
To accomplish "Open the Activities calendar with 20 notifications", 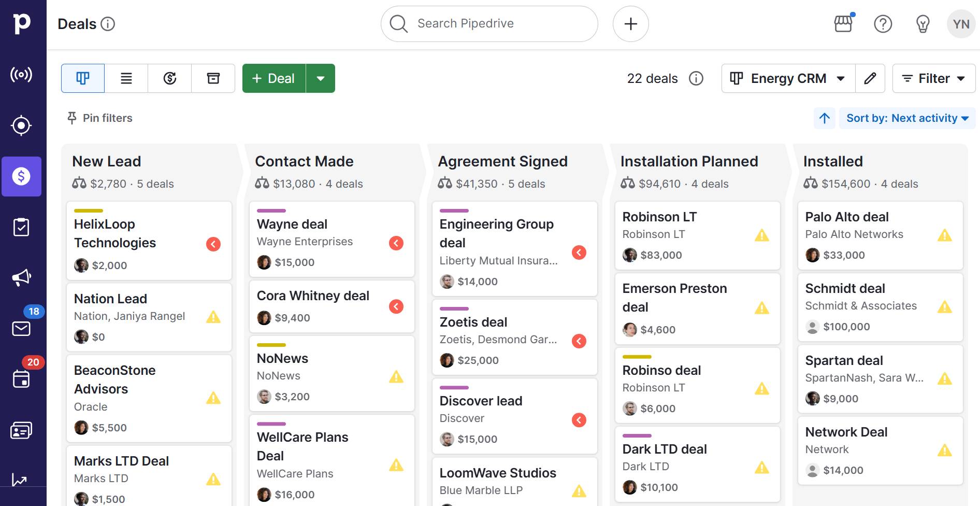I will pyautogui.click(x=22, y=378).
